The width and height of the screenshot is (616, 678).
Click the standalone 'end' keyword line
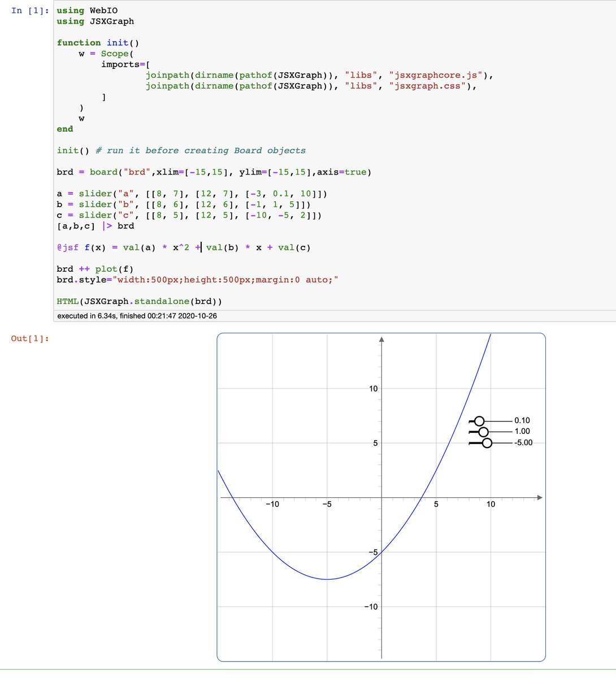(x=65, y=129)
